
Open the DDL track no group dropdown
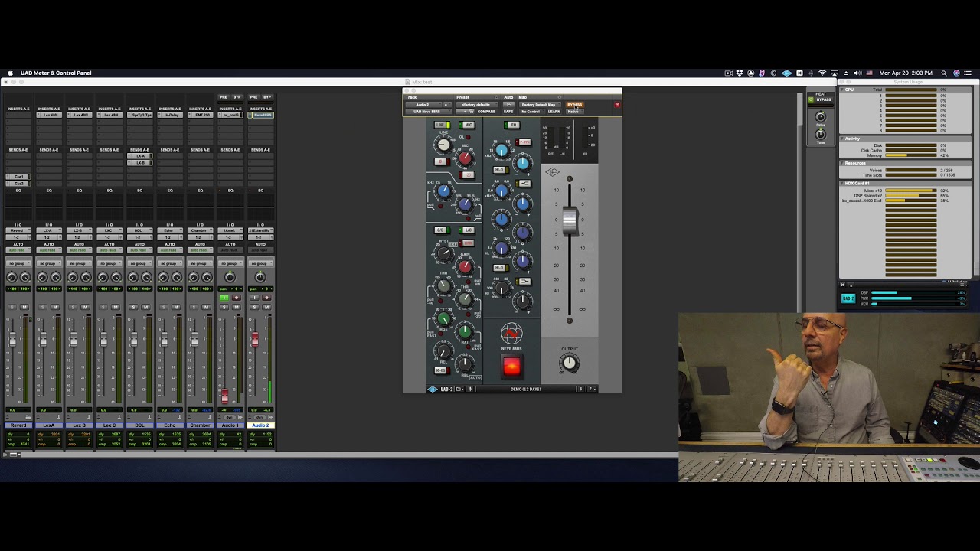pyautogui.click(x=139, y=263)
